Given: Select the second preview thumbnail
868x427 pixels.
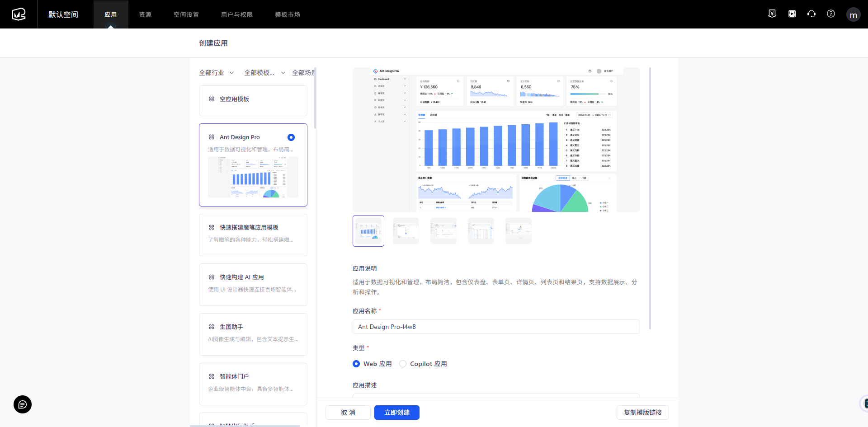Looking at the screenshot, I should 406,231.
